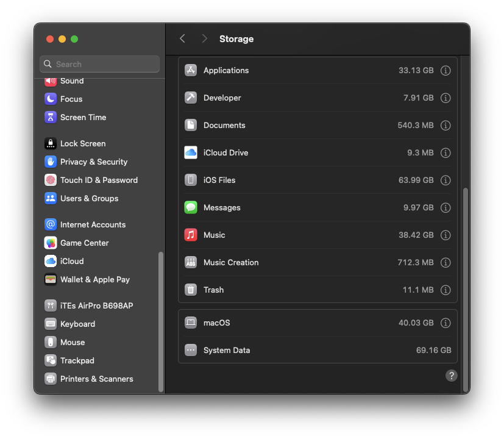
Task: Click the info button beside Trash
Action: (x=445, y=290)
